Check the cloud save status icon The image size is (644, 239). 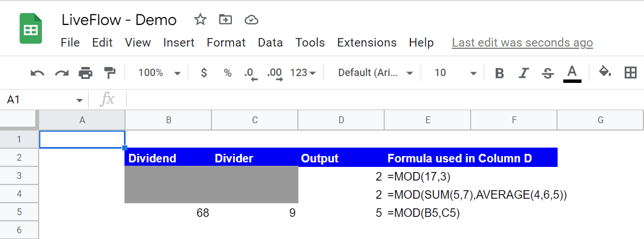point(251,19)
